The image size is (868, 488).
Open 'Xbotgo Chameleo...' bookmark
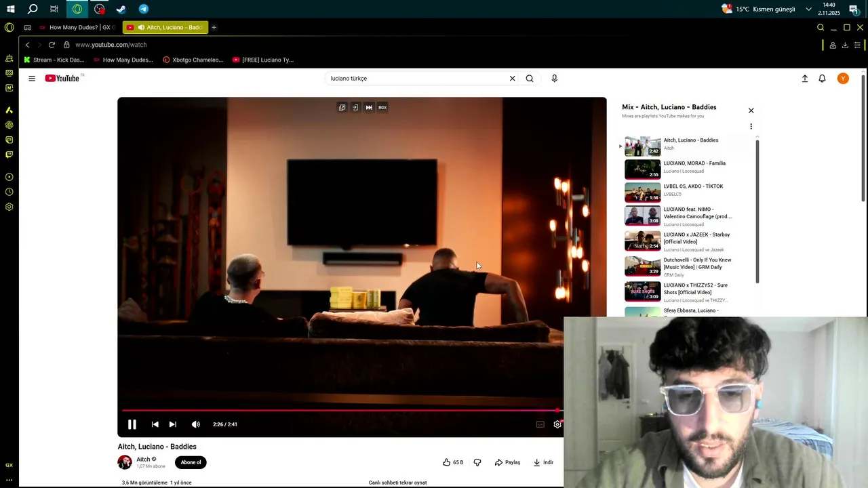click(x=193, y=60)
